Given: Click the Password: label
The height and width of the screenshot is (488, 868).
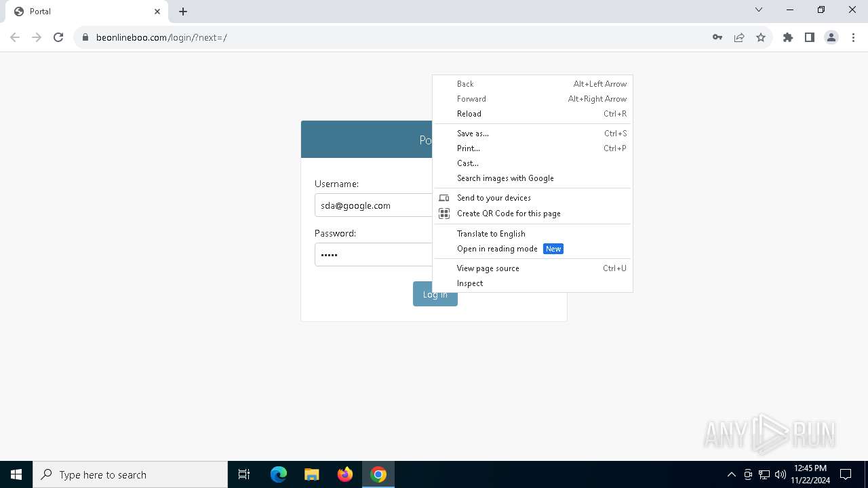Looking at the screenshot, I should 335,233.
